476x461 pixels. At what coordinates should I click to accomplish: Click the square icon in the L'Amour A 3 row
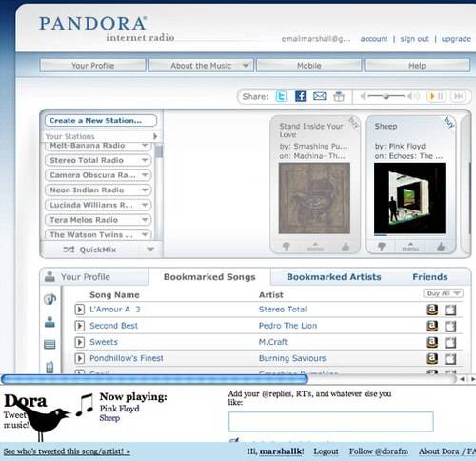coord(450,310)
